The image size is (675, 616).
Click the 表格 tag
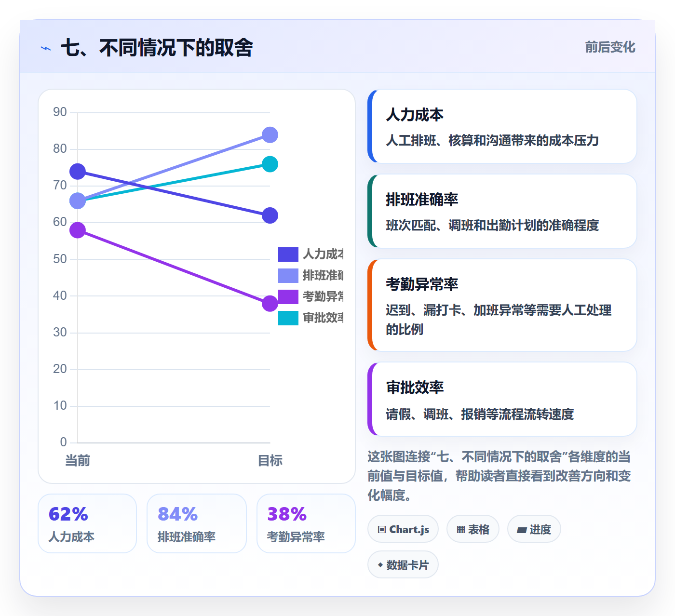pyautogui.click(x=473, y=529)
